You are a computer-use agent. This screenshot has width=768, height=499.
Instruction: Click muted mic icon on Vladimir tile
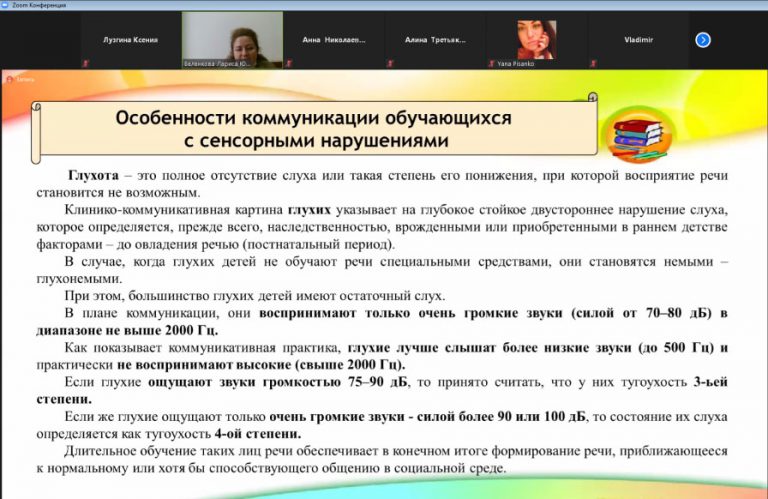592,63
